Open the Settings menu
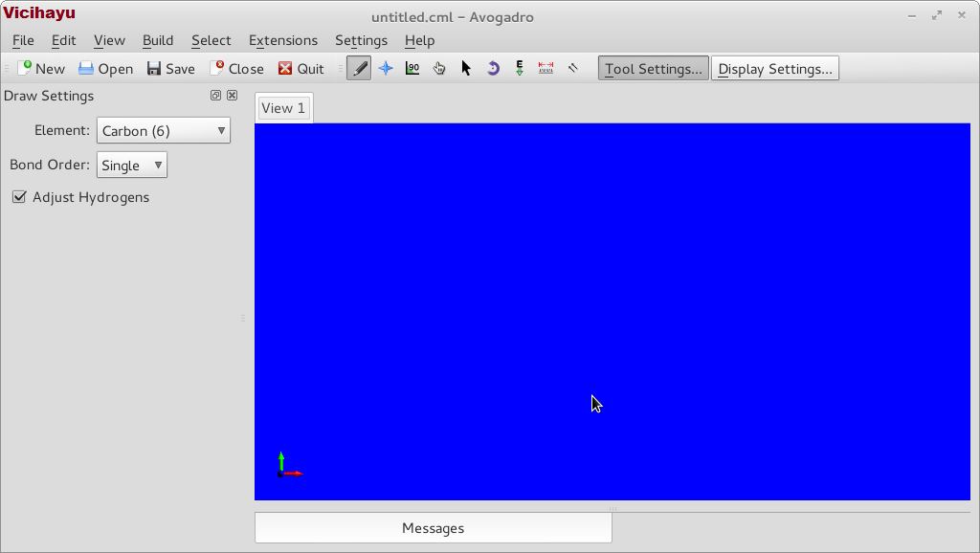The height and width of the screenshot is (553, 980). pyautogui.click(x=361, y=40)
